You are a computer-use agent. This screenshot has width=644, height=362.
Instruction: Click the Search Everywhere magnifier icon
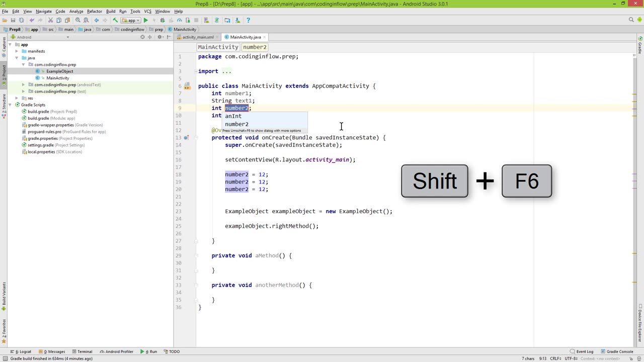coord(631,20)
